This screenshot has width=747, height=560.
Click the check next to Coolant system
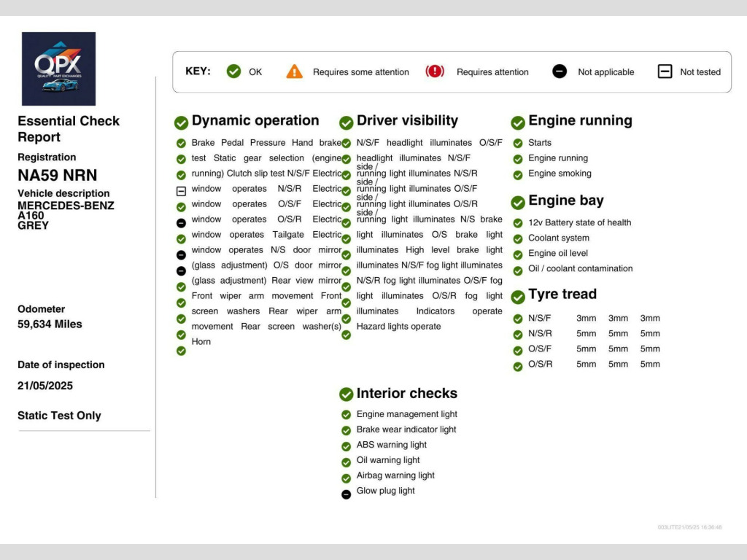(518, 239)
